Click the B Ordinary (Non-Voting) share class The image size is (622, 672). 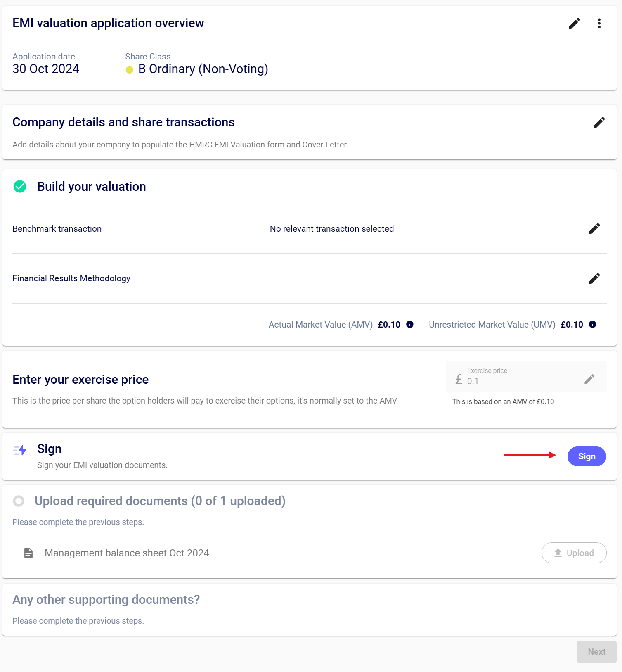click(203, 69)
